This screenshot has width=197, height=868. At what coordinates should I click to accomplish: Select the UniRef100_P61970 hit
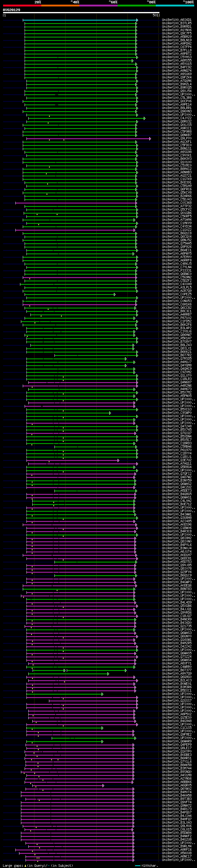click(176, 450)
